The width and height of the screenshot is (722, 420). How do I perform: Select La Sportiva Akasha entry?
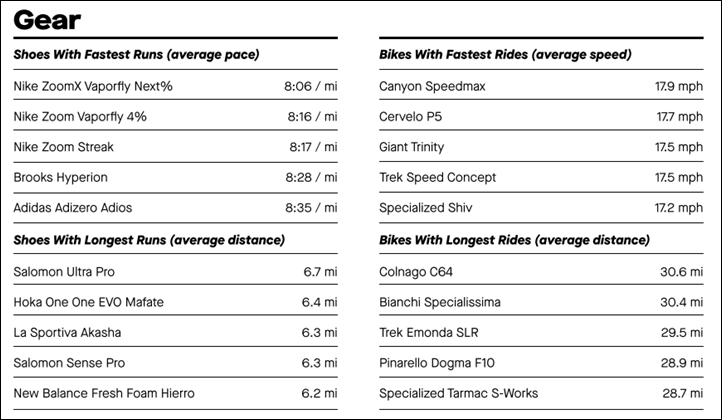175,332
